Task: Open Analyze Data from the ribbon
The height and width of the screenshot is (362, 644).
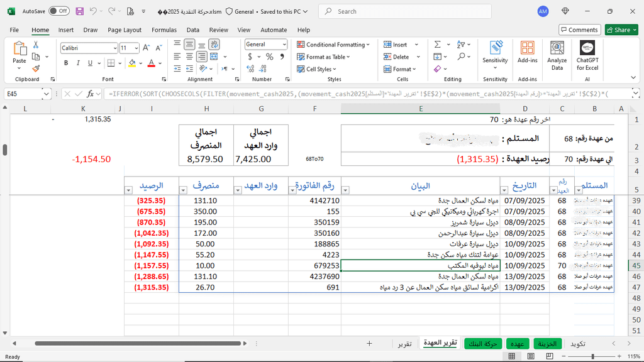Action: [557, 56]
